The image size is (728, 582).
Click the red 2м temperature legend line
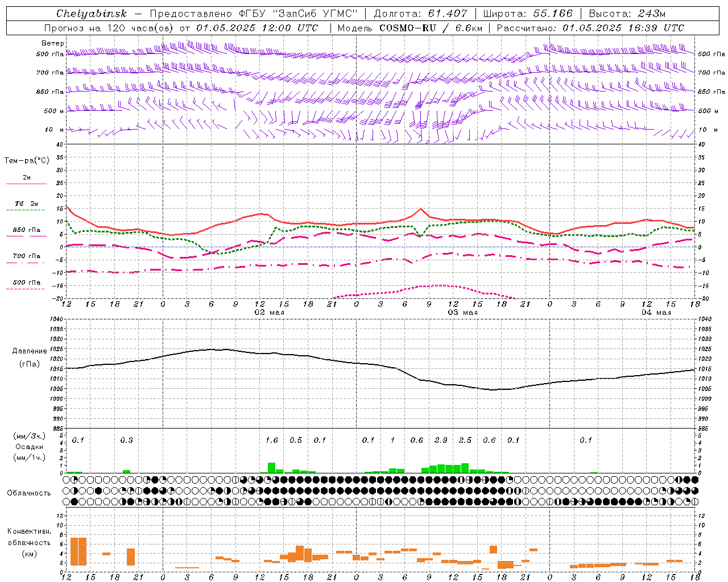point(26,184)
